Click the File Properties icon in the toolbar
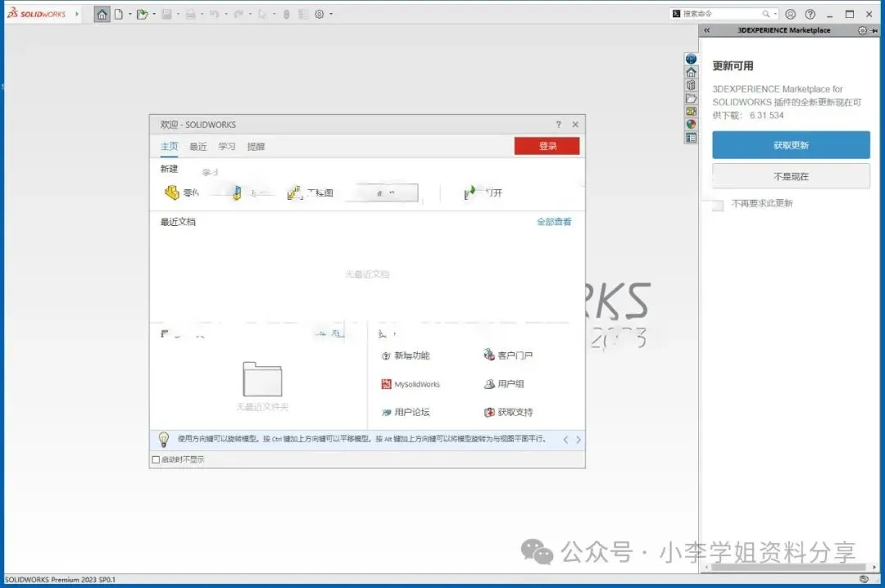The height and width of the screenshot is (588, 885). coord(303,14)
